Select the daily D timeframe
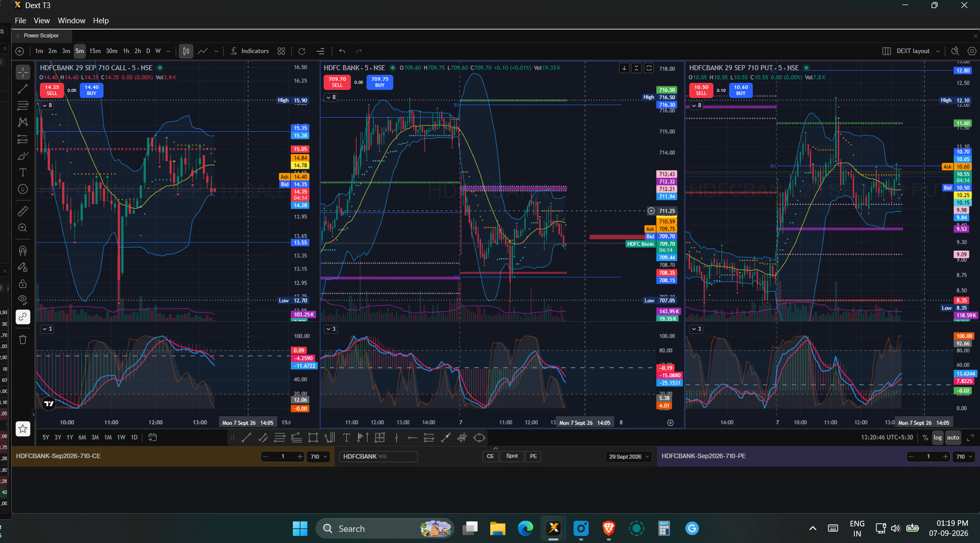This screenshot has width=980, height=543. [x=148, y=51]
